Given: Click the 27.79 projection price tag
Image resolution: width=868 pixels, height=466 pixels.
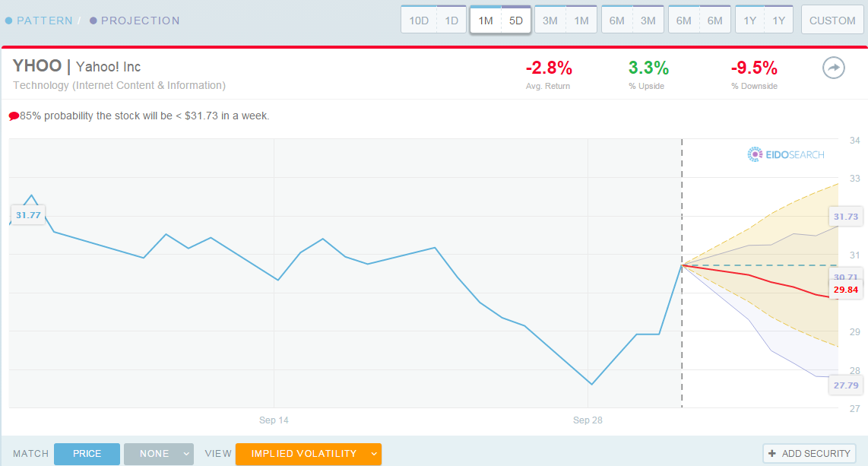Looking at the screenshot, I should coord(845,385).
